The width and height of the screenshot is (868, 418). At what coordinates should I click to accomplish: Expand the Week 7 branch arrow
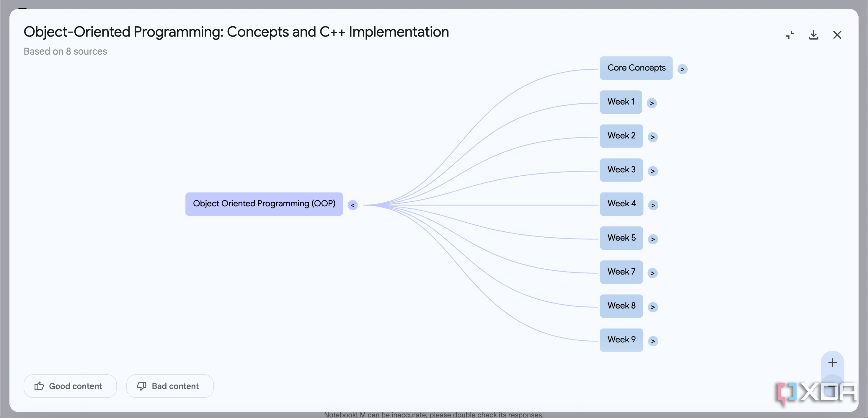pyautogui.click(x=652, y=273)
